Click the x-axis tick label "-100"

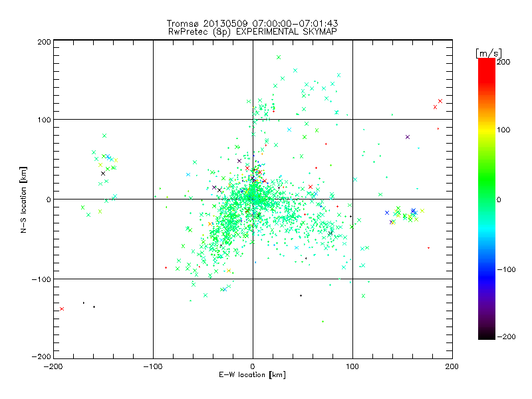tap(153, 366)
